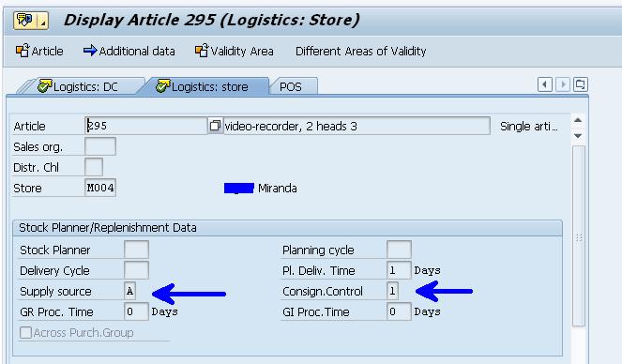Image resolution: width=622 pixels, height=364 pixels.
Task: Click the Miranda store name text
Action: (278, 188)
